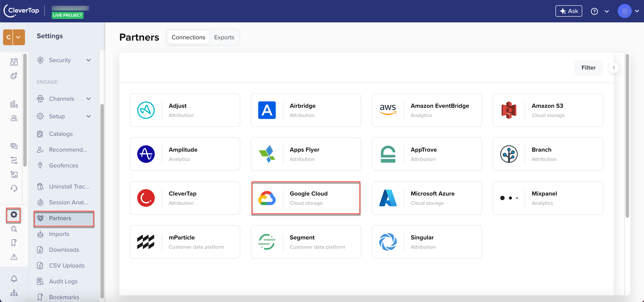Open the alert triangle icon in rail

pyautogui.click(x=14, y=257)
